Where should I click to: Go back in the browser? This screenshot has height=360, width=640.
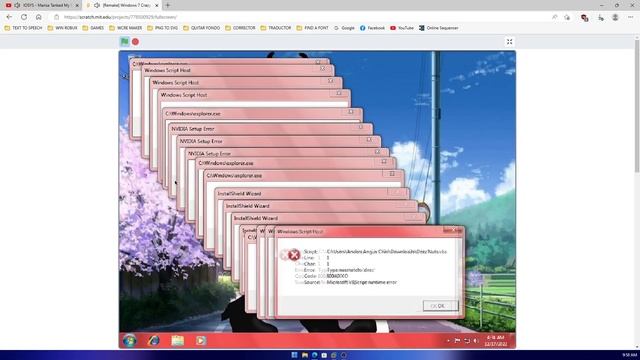9,17
